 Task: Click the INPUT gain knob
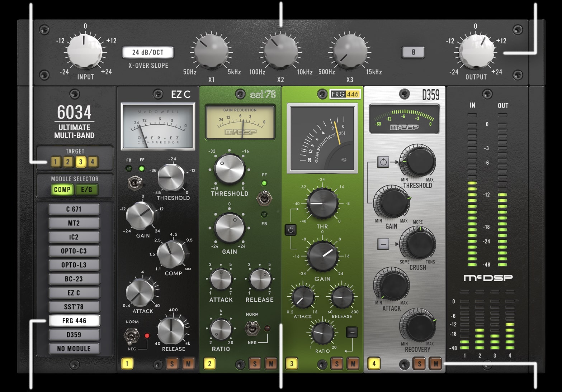pyautogui.click(x=85, y=51)
